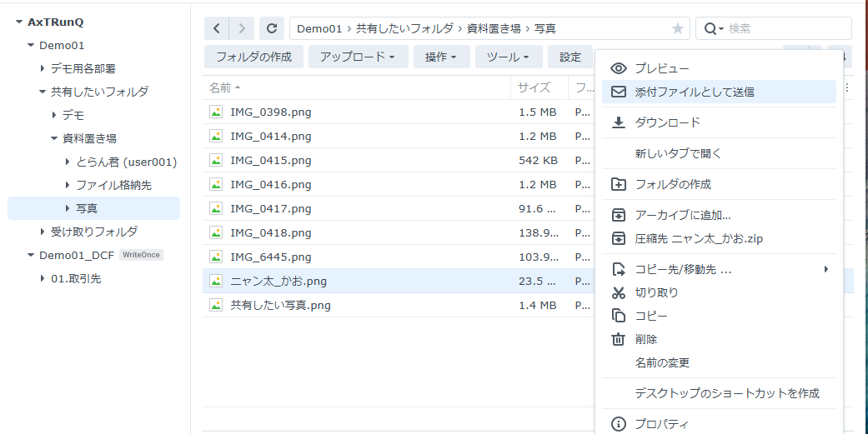
Task: Open column options three-dot icon
Action: point(847,87)
